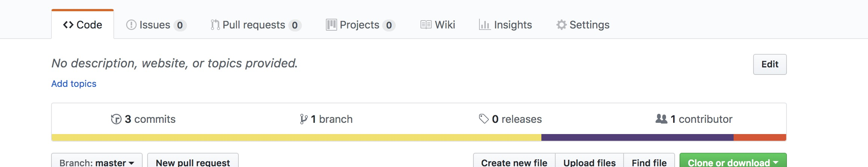The width and height of the screenshot is (868, 167).
Task: Switch to the Insights tab
Action: [x=505, y=25]
